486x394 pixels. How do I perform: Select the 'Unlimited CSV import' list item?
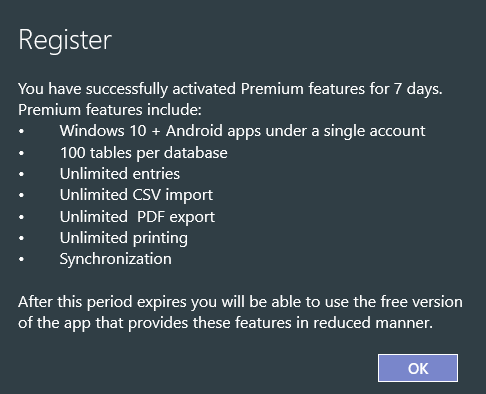point(136,195)
